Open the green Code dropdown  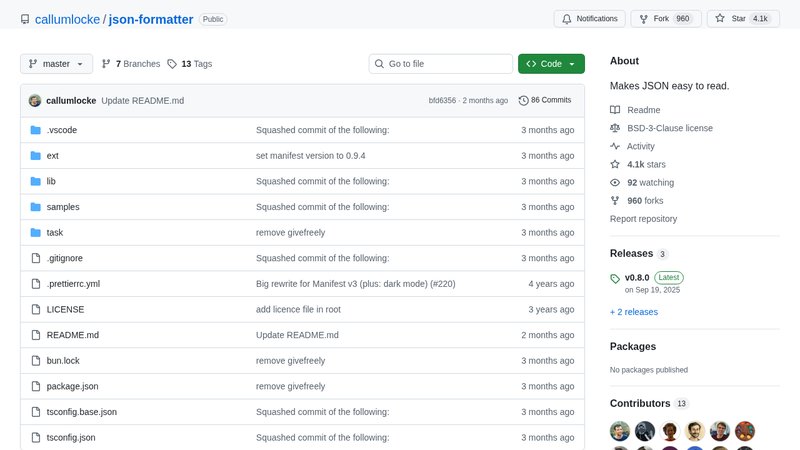pos(551,64)
